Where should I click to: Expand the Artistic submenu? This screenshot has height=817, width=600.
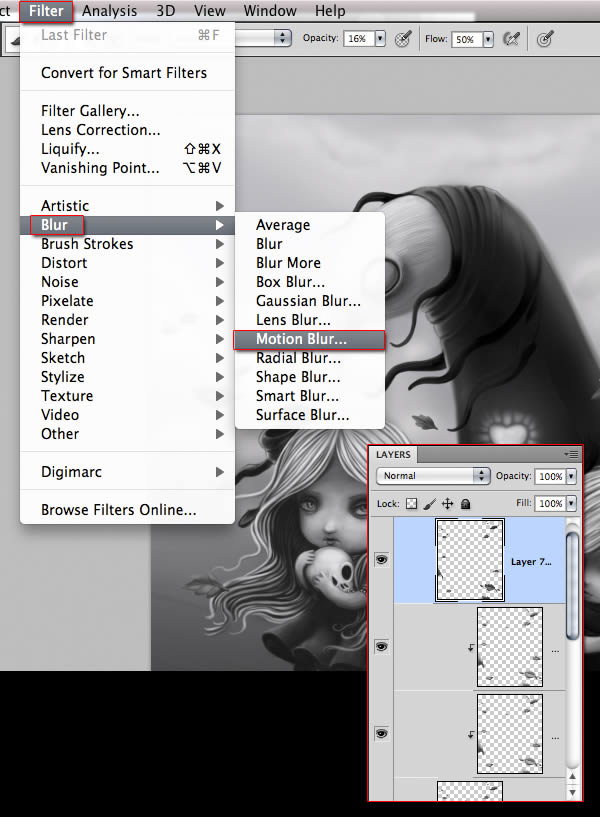127,206
